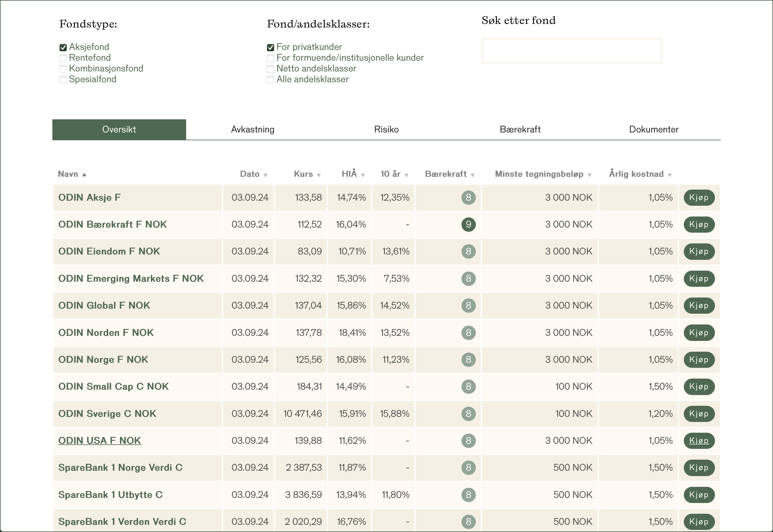Open ODIN USA F NOK fund link

(x=99, y=440)
